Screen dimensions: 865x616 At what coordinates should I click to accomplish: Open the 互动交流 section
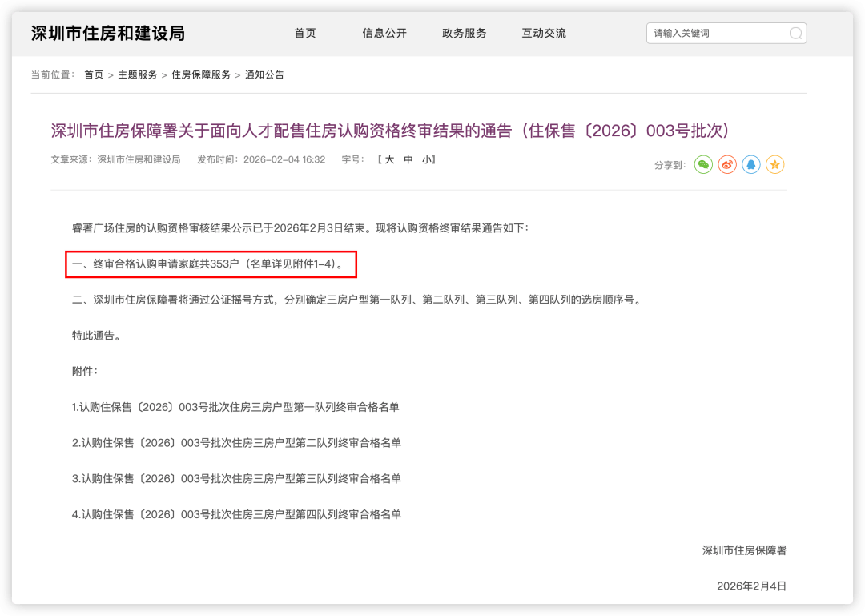click(x=543, y=33)
